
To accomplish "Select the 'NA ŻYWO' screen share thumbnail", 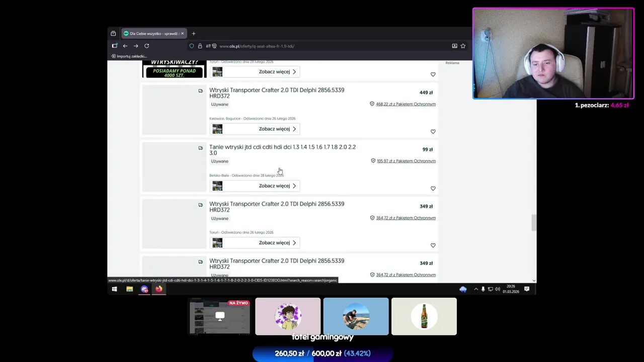I will (x=220, y=316).
